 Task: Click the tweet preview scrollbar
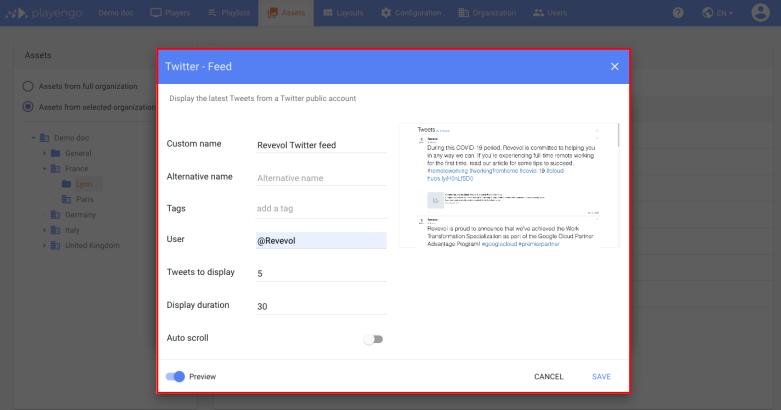[618, 135]
